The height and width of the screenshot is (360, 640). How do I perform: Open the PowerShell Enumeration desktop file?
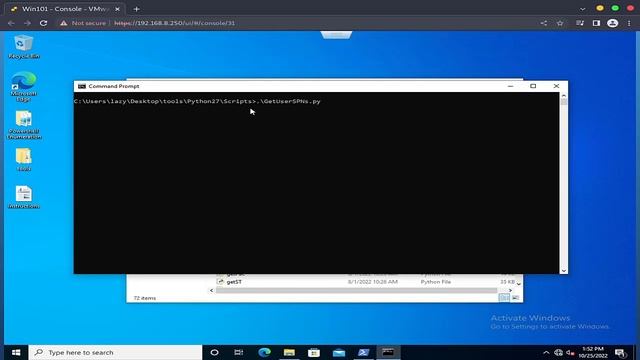[x=24, y=124]
